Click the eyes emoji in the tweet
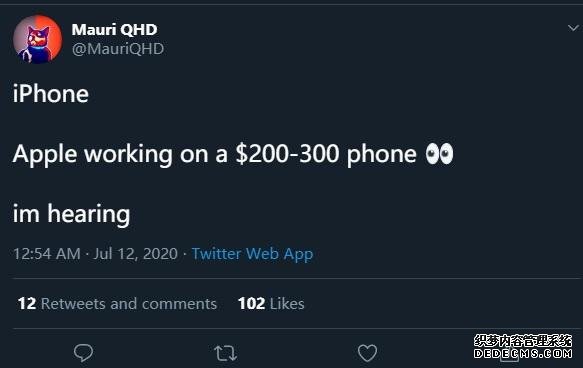This screenshot has height=368, width=583. coord(439,154)
